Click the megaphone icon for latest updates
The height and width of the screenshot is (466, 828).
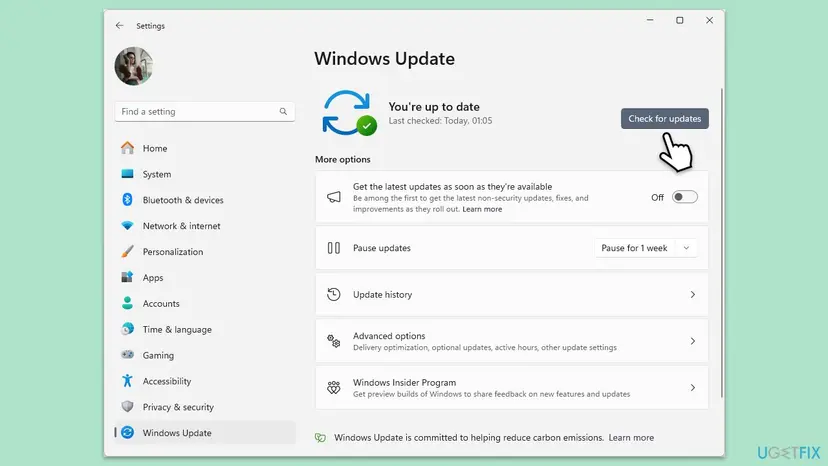coord(334,197)
